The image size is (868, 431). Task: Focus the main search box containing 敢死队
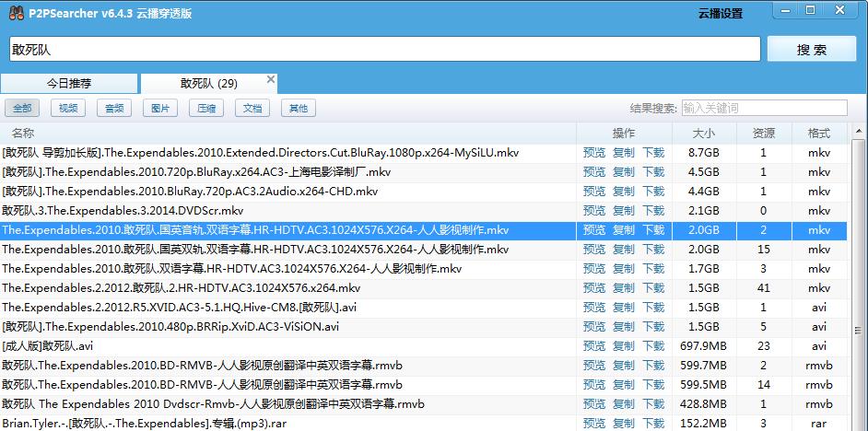tap(385, 49)
